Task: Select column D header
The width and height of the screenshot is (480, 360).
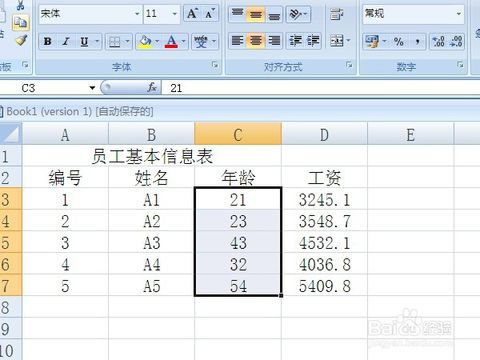Action: 324,134
